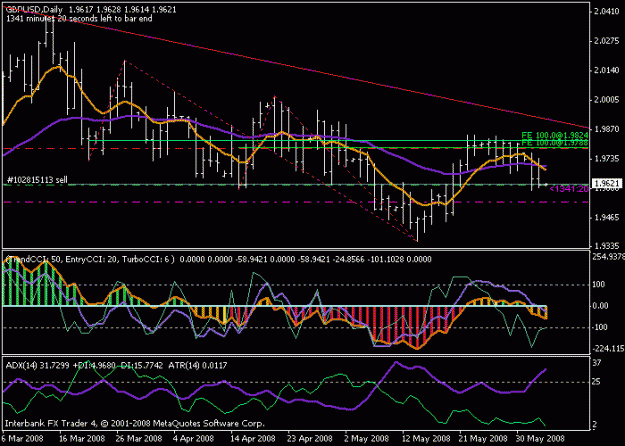Click the current price tag 1.9621

pos(607,184)
